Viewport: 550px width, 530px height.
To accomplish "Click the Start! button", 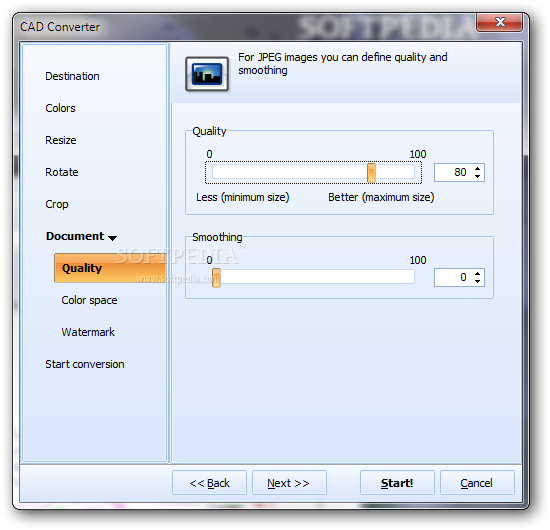I will 397,483.
